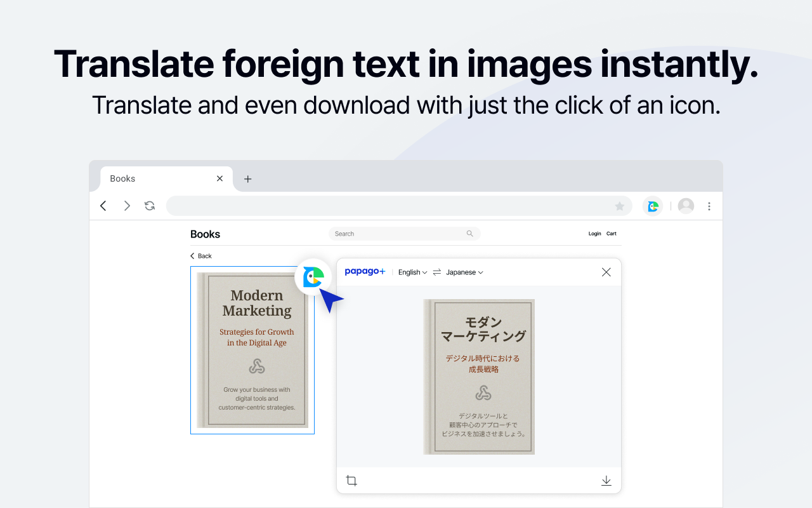Go back using the Back link on the page

(x=200, y=255)
